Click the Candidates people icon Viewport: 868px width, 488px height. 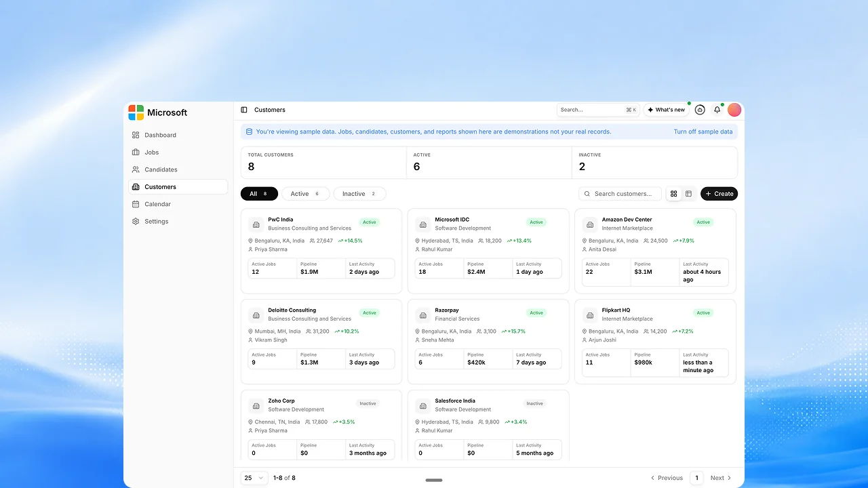(136, 169)
